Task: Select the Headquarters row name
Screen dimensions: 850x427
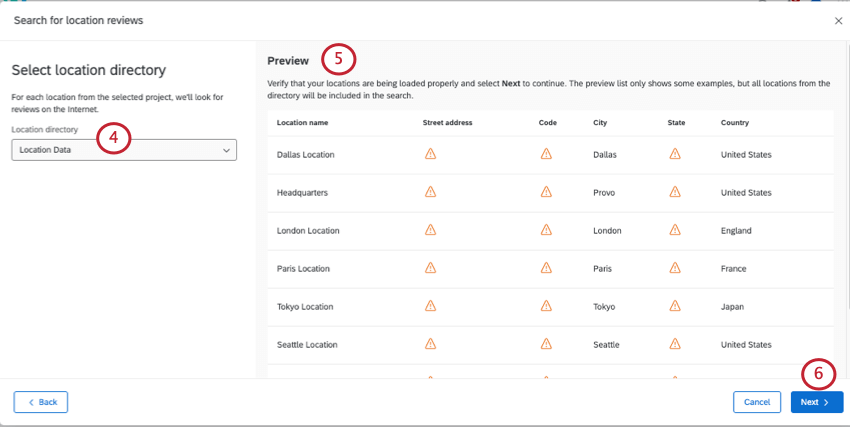Action: (302, 193)
